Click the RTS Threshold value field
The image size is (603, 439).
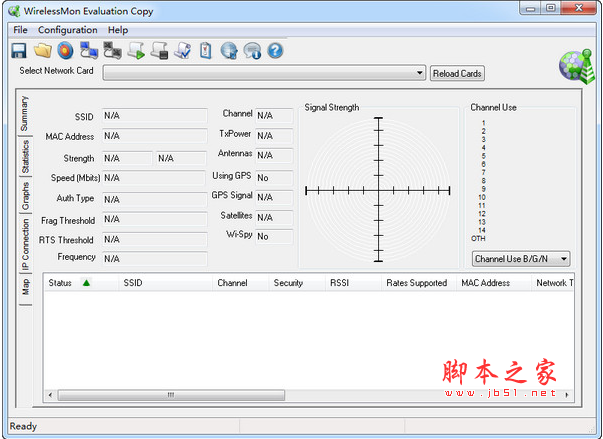click(x=155, y=239)
